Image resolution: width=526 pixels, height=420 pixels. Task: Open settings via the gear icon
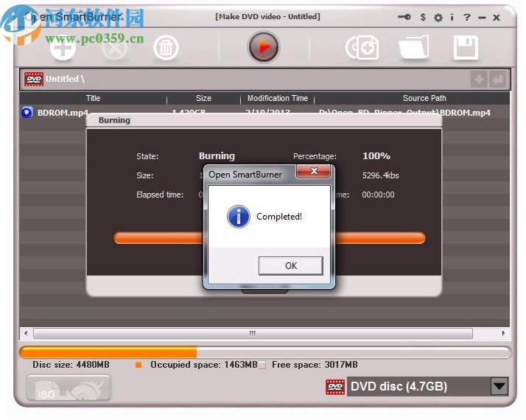click(438, 18)
